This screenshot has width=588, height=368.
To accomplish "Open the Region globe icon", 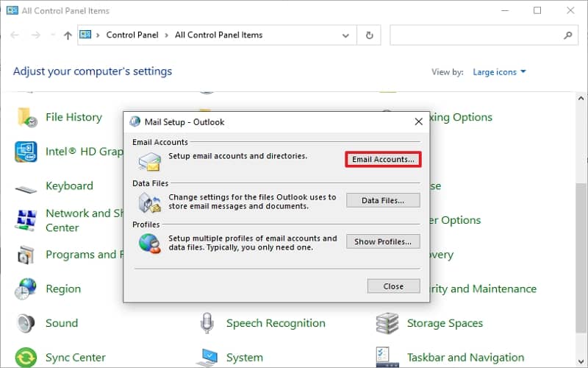I will pos(26,289).
